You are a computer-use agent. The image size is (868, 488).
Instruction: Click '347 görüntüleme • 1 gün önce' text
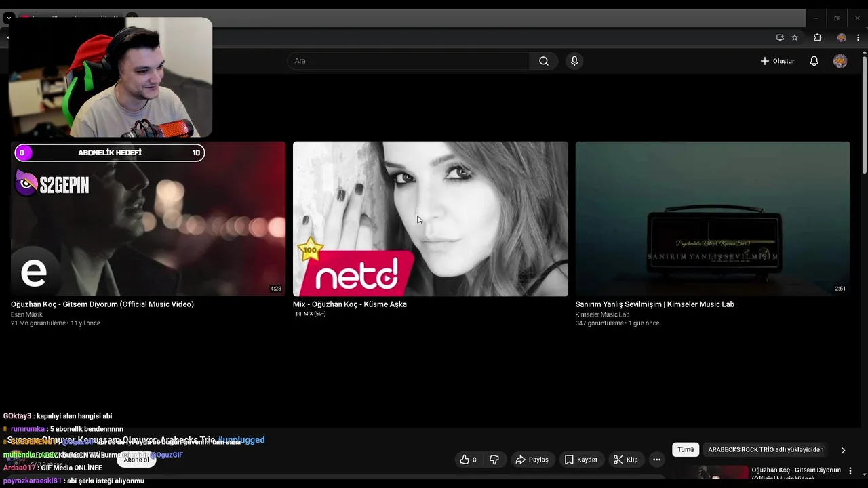pos(617,323)
